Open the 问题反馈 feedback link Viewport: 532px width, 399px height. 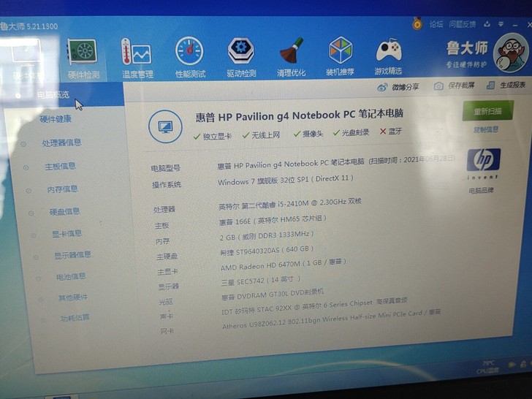(462, 24)
